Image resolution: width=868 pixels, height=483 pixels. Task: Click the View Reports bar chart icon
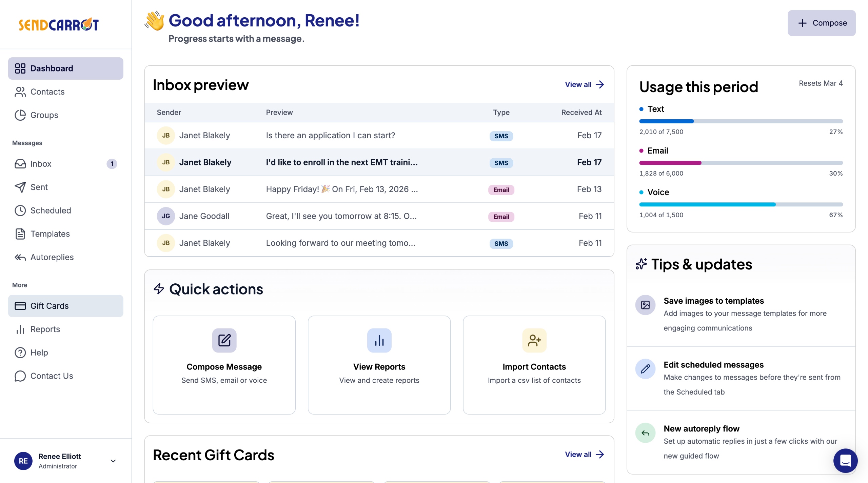pyautogui.click(x=379, y=340)
